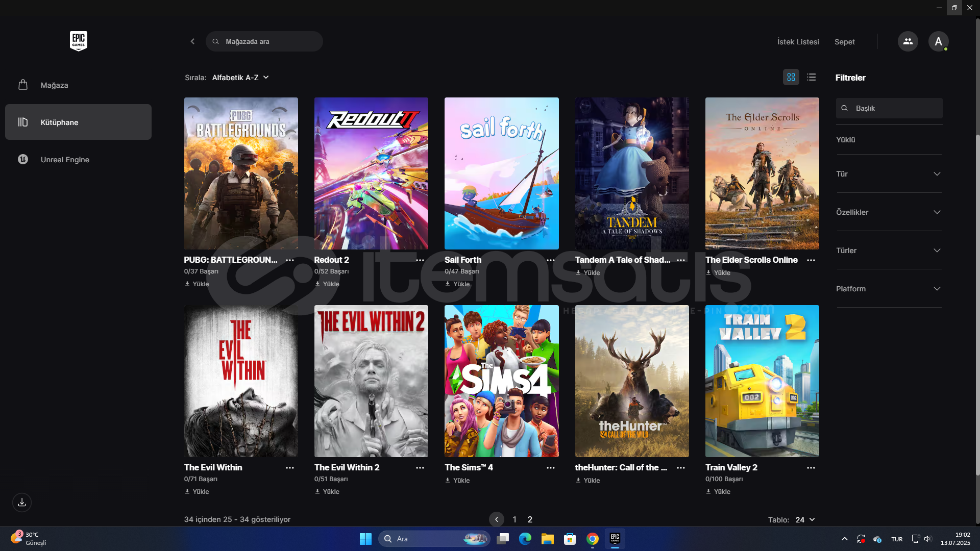Click Yükle under theHunter: Call of the Wild

tap(588, 481)
